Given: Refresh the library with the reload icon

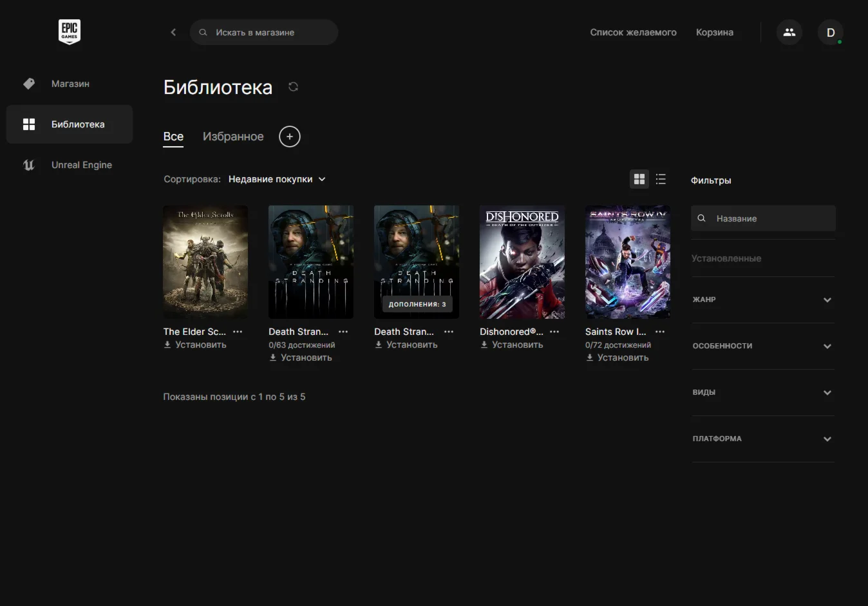Looking at the screenshot, I should pos(293,87).
